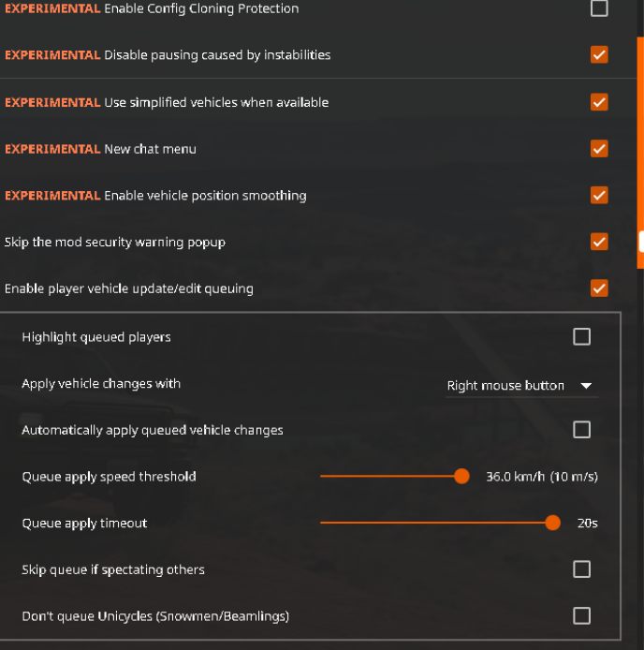Enable Skip queue if spectating others
Screen dimensions: 644x650
[581, 569]
